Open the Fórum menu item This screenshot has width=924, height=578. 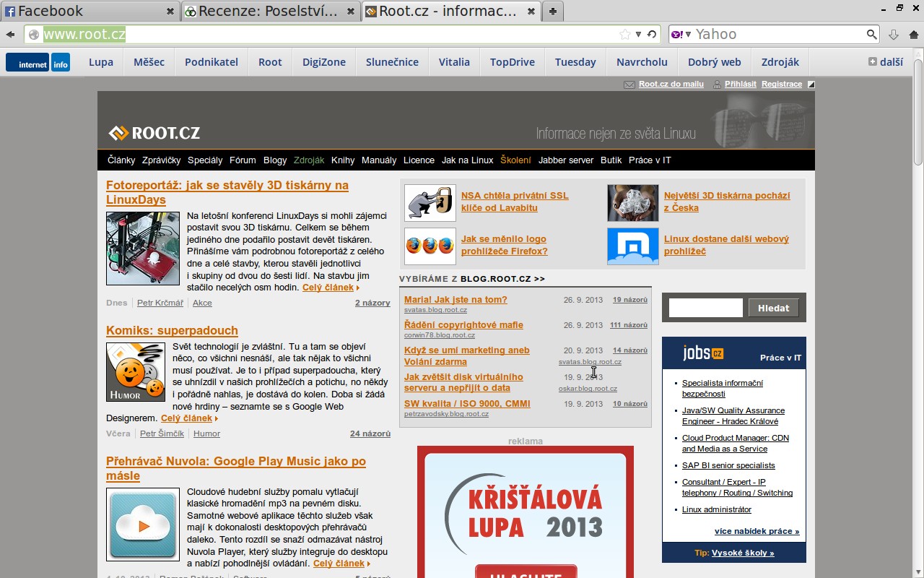pos(243,160)
